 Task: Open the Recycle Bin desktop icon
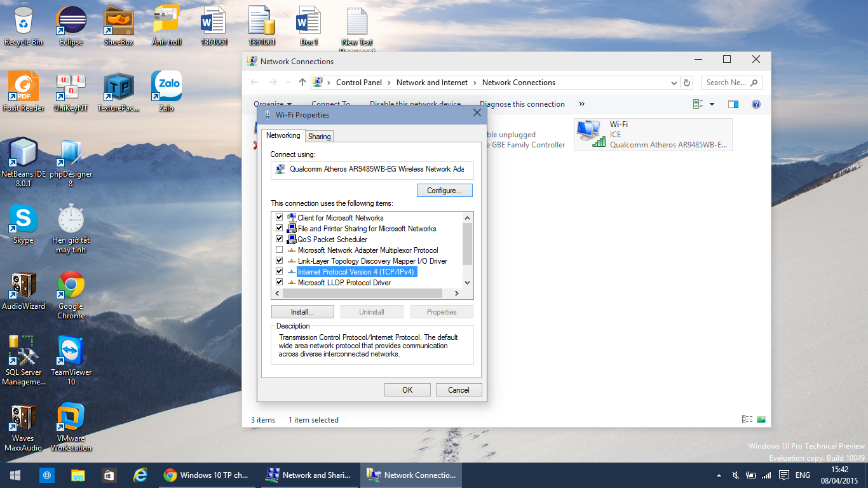click(24, 25)
